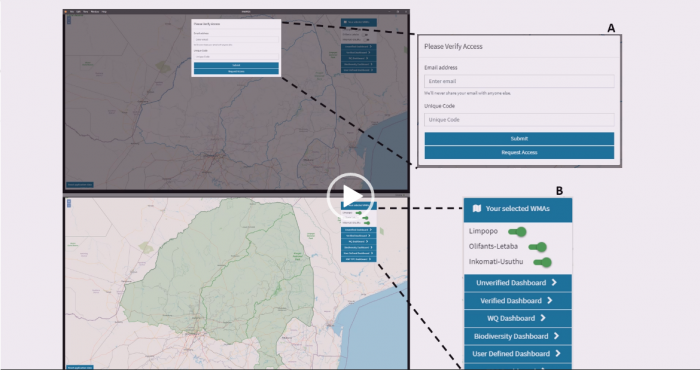
Task: Click the map icon beside Your selected WMAs
Action: pos(477,208)
